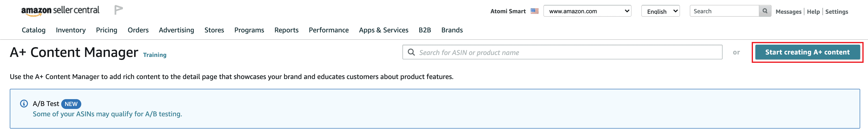Click the NEW badge beside A/B Test
This screenshot has height=133, width=868.
coord(71,104)
